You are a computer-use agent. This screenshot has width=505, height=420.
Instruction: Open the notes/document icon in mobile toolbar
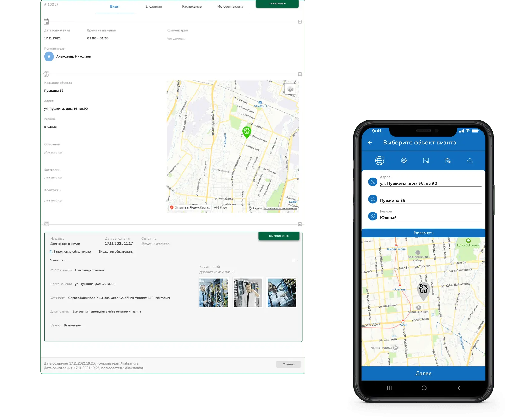(426, 160)
